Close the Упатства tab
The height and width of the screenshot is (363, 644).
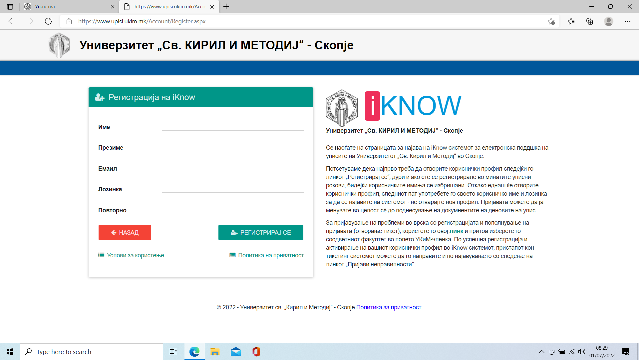(113, 7)
